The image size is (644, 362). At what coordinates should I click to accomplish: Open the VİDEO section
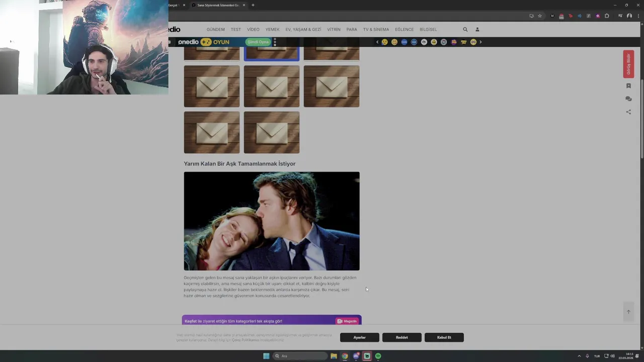point(253,30)
